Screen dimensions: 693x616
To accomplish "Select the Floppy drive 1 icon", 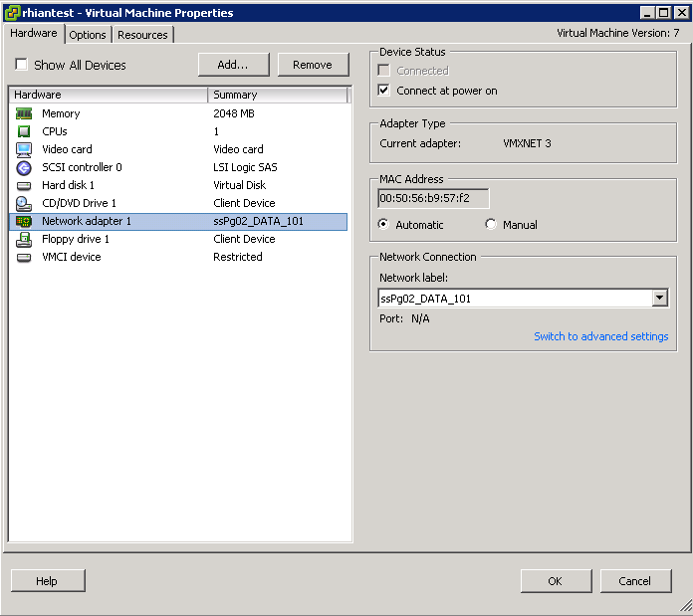I will (x=24, y=240).
